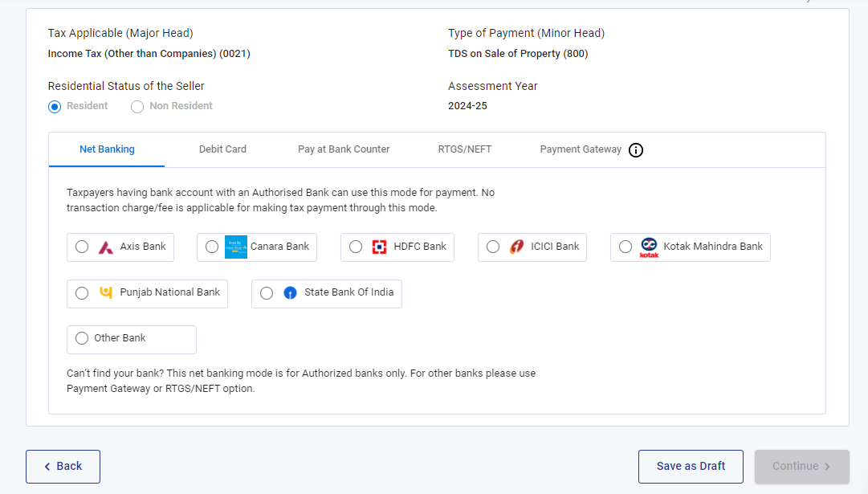Switch to the Debit Card tab
This screenshot has height=494, width=868.
(x=222, y=149)
